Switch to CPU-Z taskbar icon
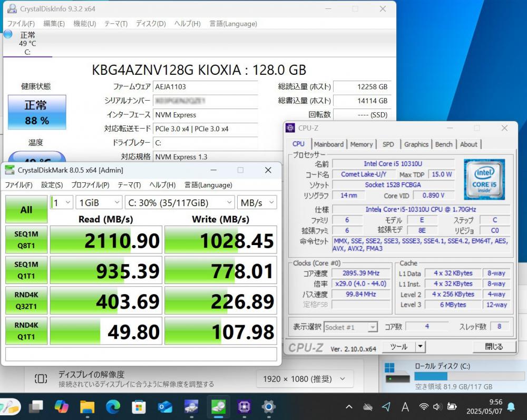Viewport: 527px width, 420px height. [244, 407]
